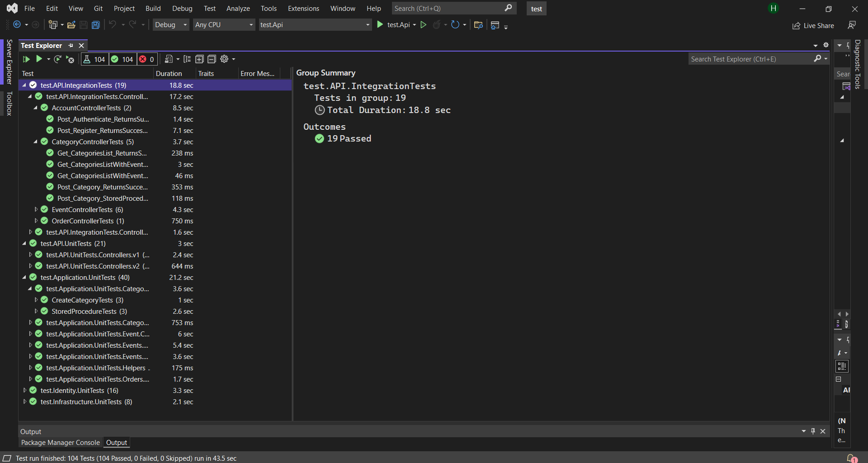Open the Any CPU platform dropdown
This screenshot has height=463, width=868.
pos(223,25)
